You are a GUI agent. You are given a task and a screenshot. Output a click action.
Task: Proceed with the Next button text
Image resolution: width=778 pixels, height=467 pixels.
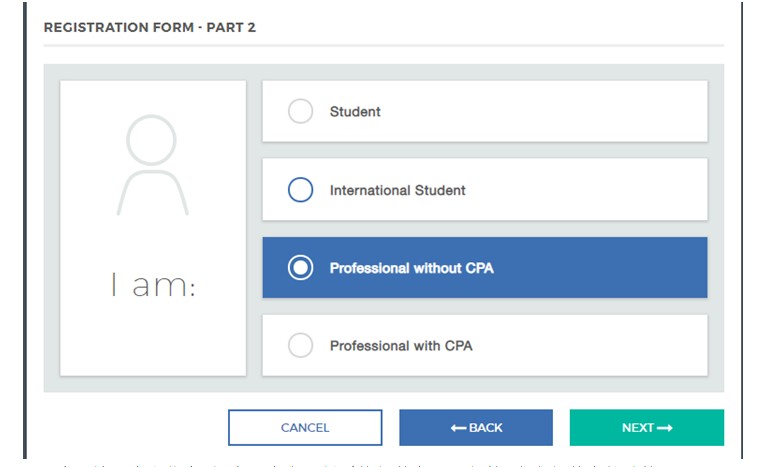(637, 428)
